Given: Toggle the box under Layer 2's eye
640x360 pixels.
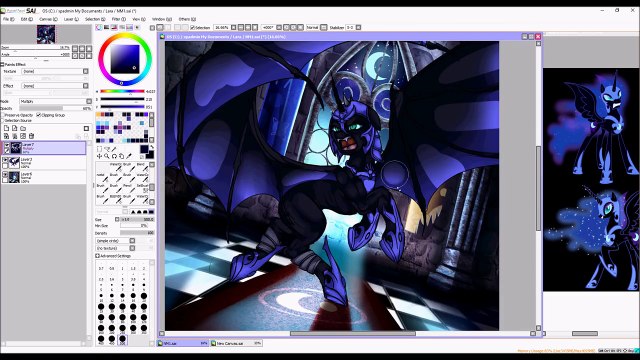Looking at the screenshot, I should coord(5,166).
